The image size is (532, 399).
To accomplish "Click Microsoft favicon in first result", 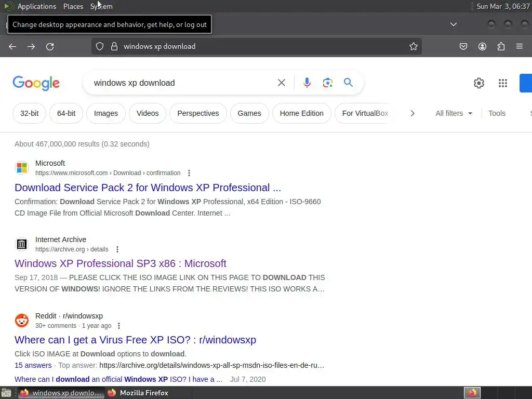I will [22, 168].
